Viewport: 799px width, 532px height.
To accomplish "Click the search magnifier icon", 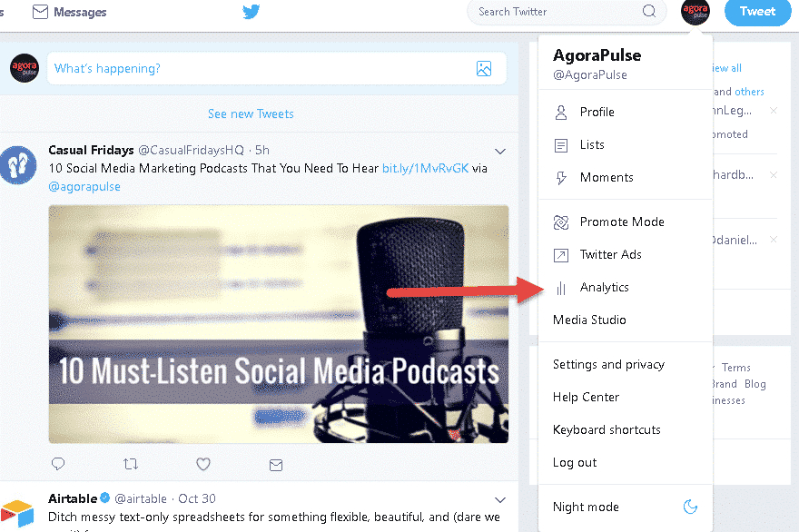I will (x=648, y=11).
